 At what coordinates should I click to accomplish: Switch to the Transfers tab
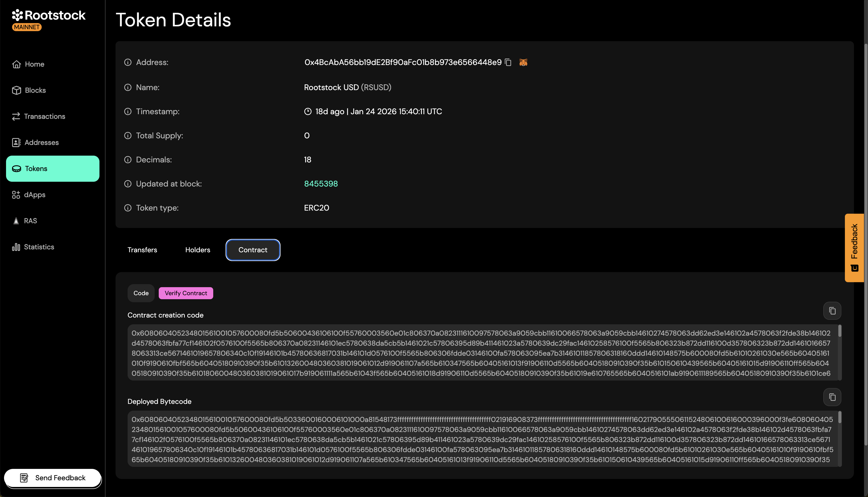click(142, 250)
